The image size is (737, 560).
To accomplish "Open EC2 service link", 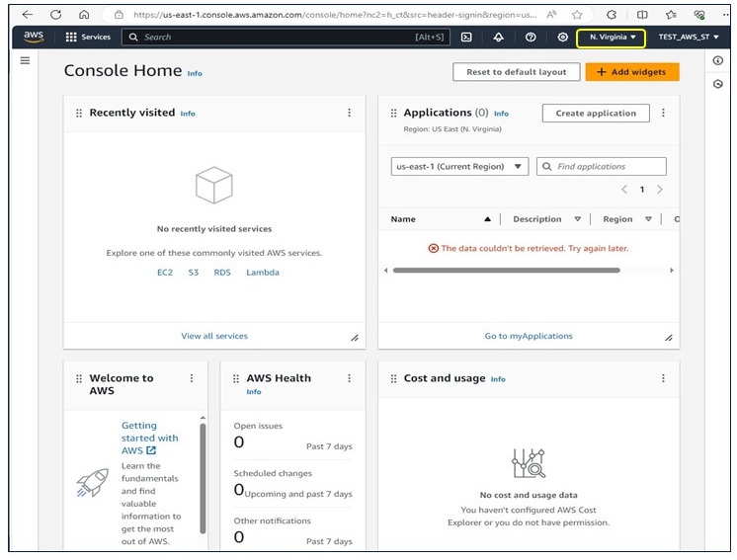I will point(165,272).
